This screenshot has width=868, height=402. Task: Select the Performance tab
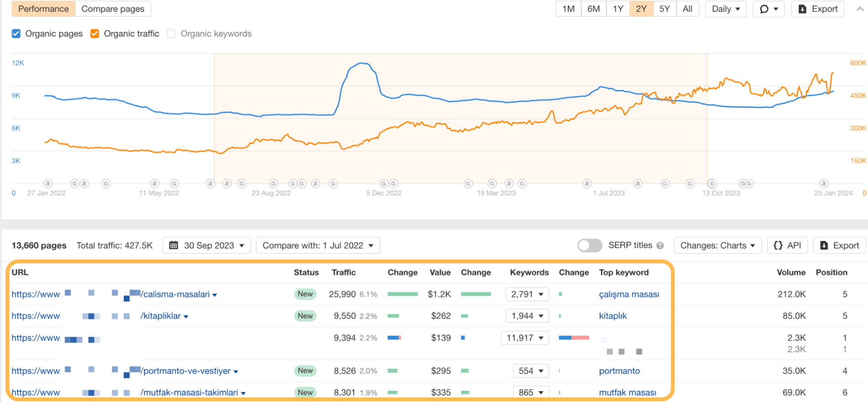pos(43,9)
